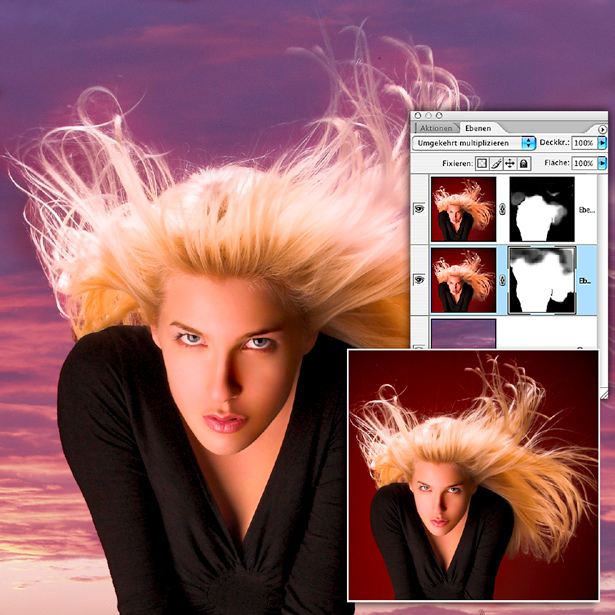This screenshot has width=615, height=615.
Task: Click the original red-background inset photo
Action: pos(473,475)
